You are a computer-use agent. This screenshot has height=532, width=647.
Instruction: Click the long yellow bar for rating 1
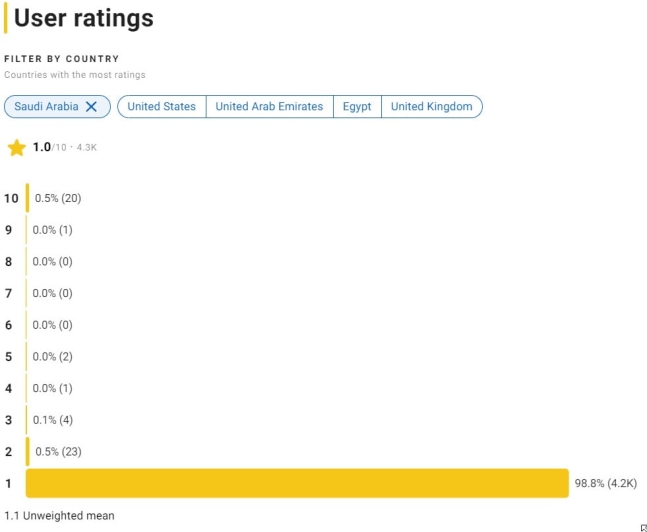click(297, 483)
